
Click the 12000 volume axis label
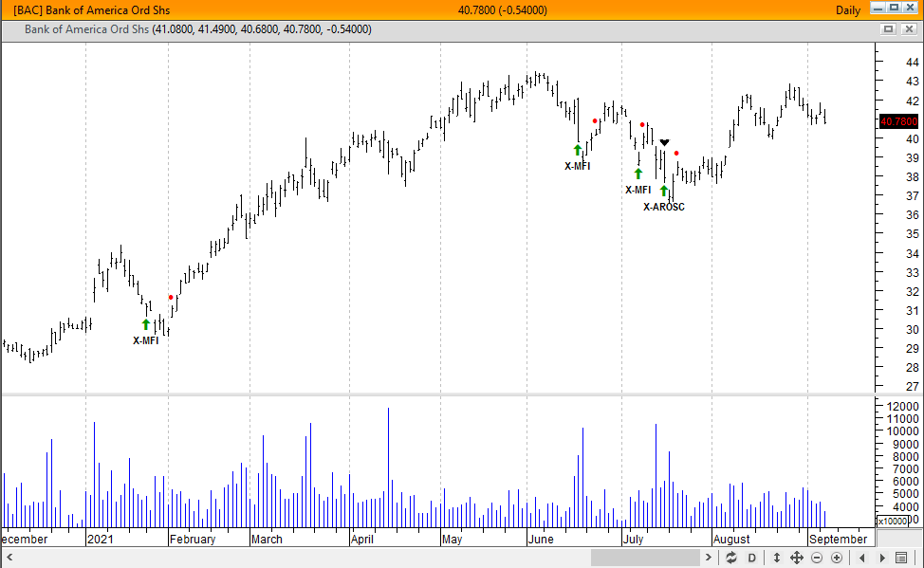coord(902,406)
